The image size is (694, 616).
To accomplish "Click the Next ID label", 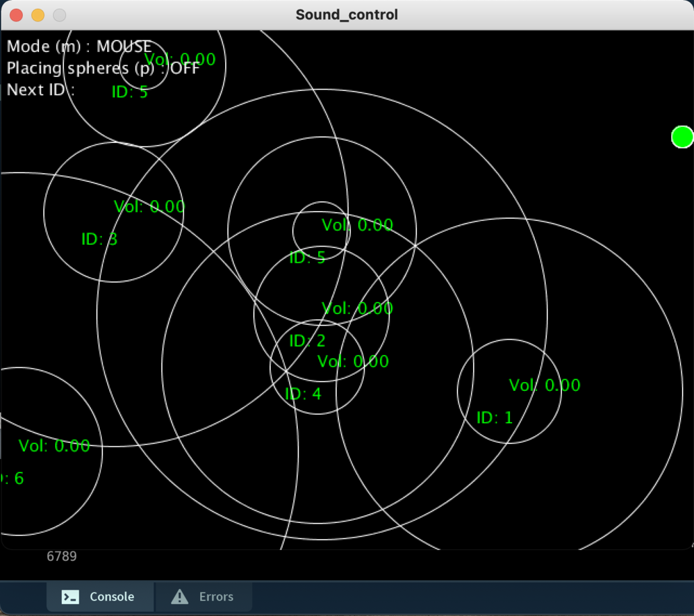I will click(x=40, y=90).
